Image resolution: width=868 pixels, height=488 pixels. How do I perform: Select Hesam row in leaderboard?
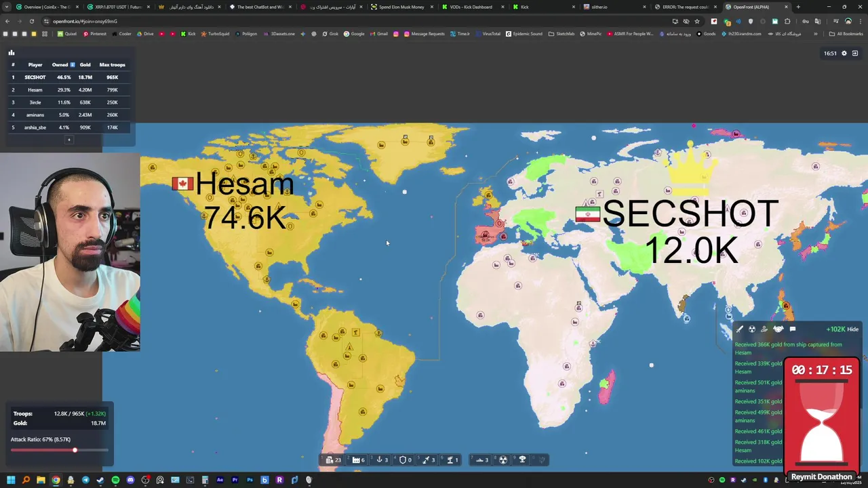pos(68,89)
